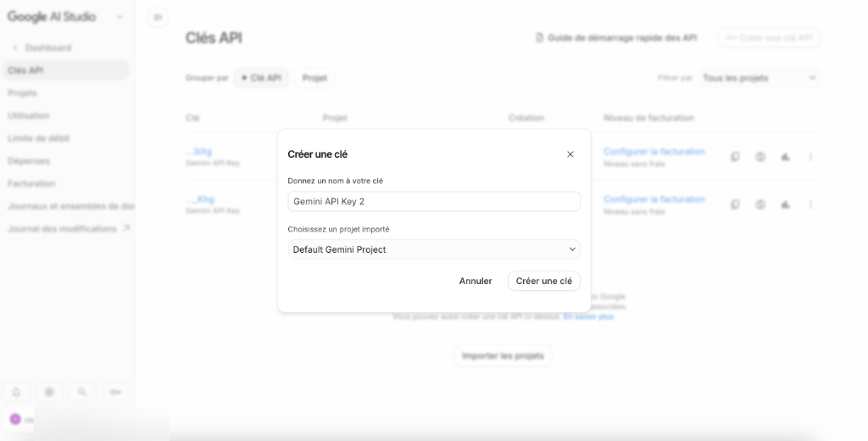Screen dimensions: 868x441
Task: Click the key icon in sidebar footer
Action: point(115,393)
